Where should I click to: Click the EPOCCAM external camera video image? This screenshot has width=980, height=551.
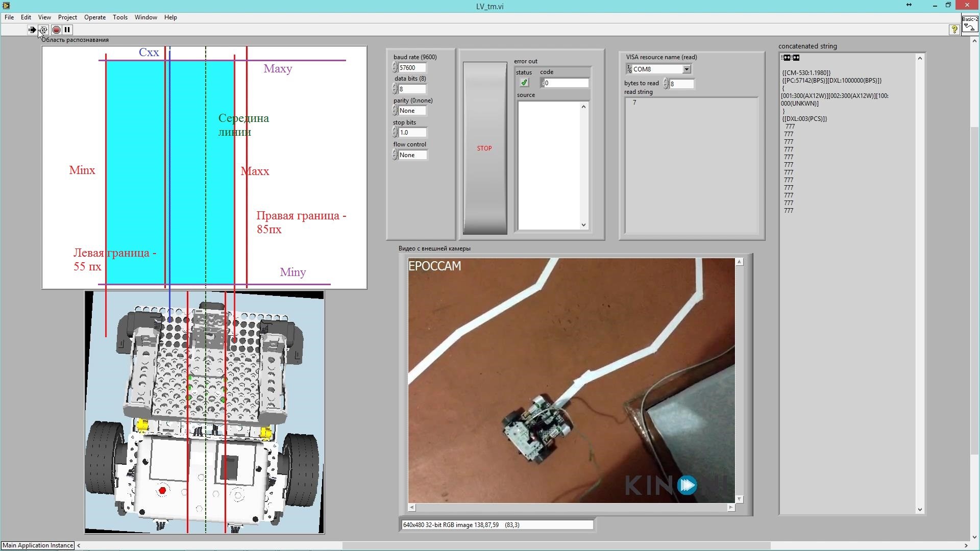pos(571,380)
